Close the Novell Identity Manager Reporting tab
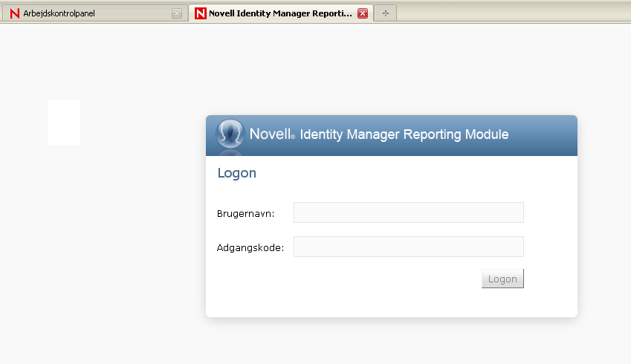This screenshot has width=631, height=364. 363,13
